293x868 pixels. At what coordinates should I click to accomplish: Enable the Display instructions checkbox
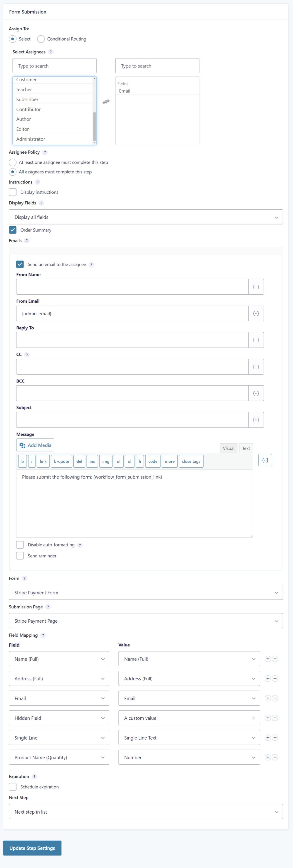click(x=13, y=192)
